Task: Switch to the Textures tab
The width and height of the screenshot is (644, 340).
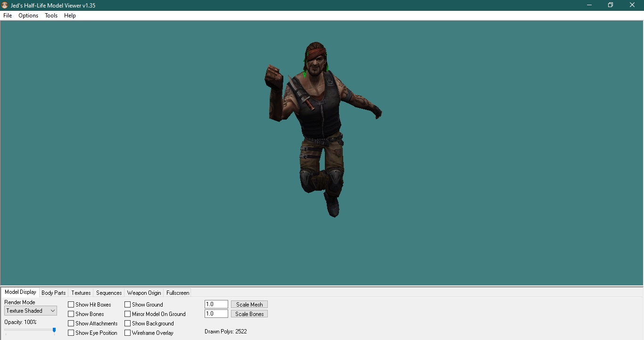Action: pos(81,293)
